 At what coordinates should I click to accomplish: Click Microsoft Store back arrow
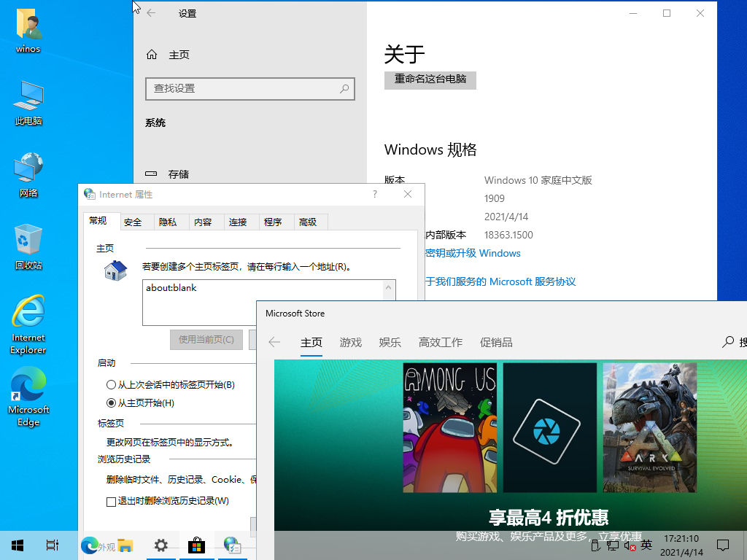click(274, 342)
